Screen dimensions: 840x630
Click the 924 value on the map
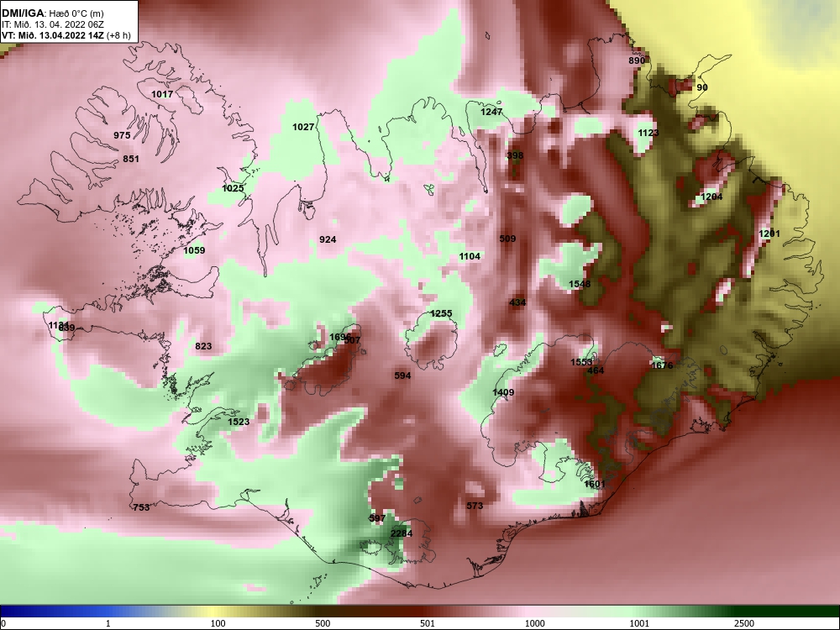click(x=328, y=239)
